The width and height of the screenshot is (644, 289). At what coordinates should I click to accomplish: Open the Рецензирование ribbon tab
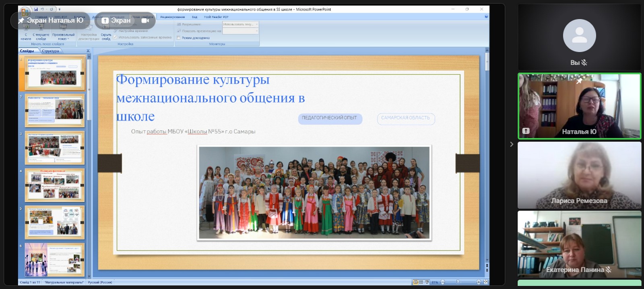tap(172, 17)
